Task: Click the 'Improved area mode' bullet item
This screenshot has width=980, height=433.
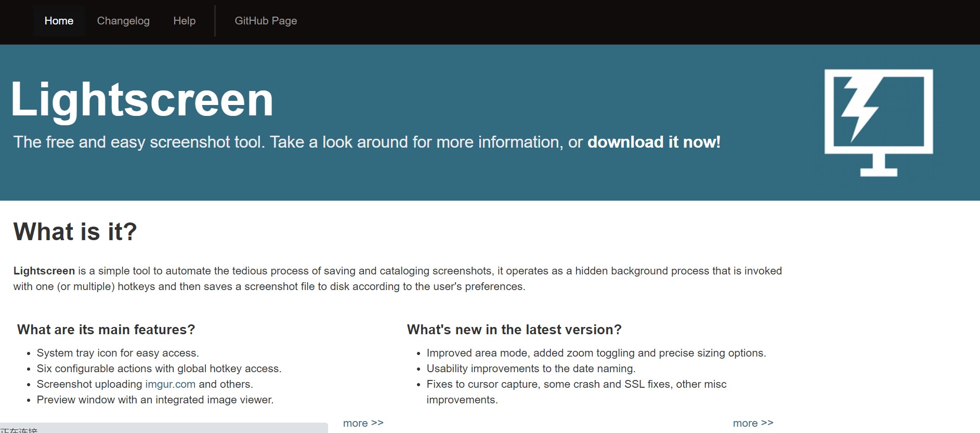Action: point(596,353)
